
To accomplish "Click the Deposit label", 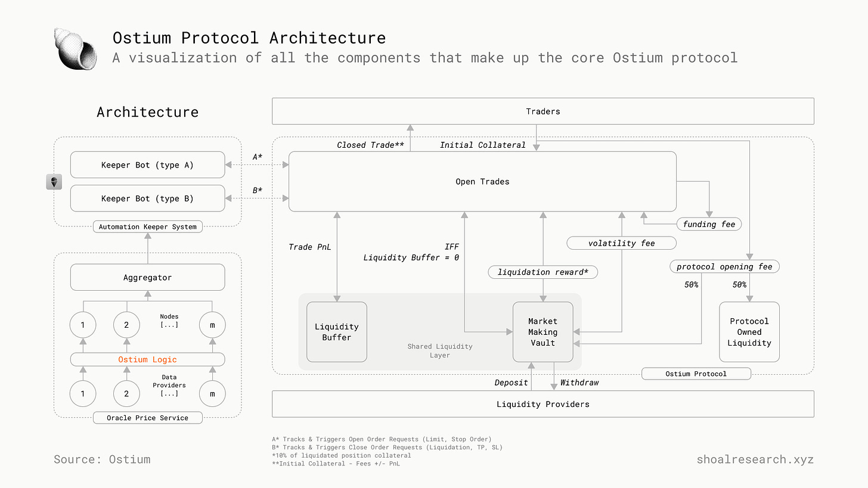I will click(511, 383).
